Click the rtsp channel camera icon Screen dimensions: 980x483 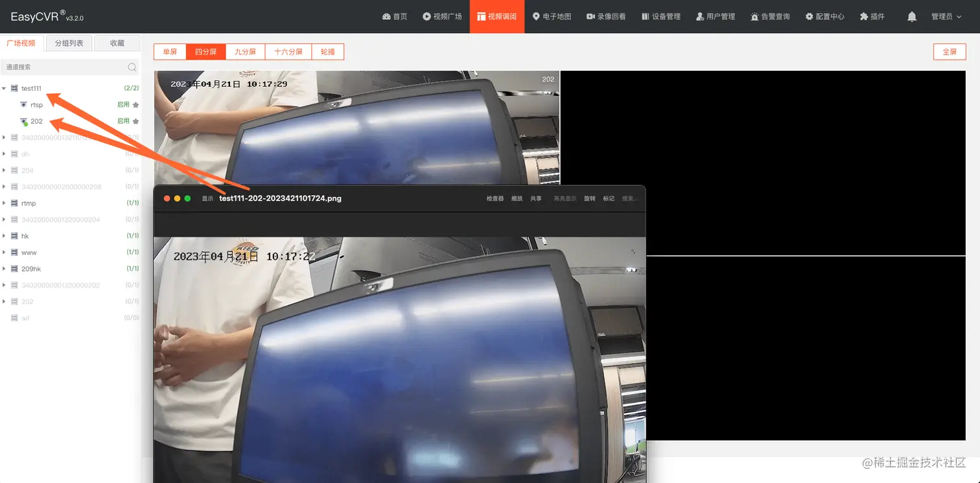[24, 104]
